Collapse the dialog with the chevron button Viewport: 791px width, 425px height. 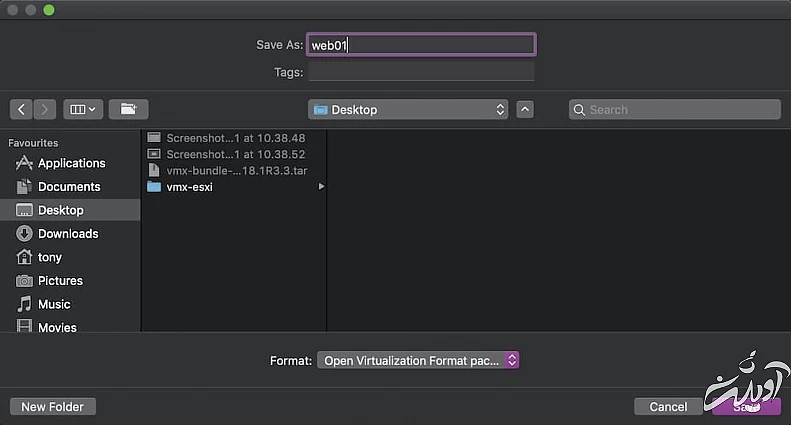pyautogui.click(x=525, y=110)
